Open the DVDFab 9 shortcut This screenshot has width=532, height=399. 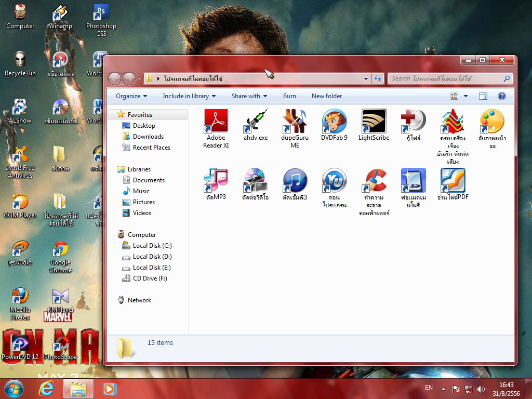point(334,125)
